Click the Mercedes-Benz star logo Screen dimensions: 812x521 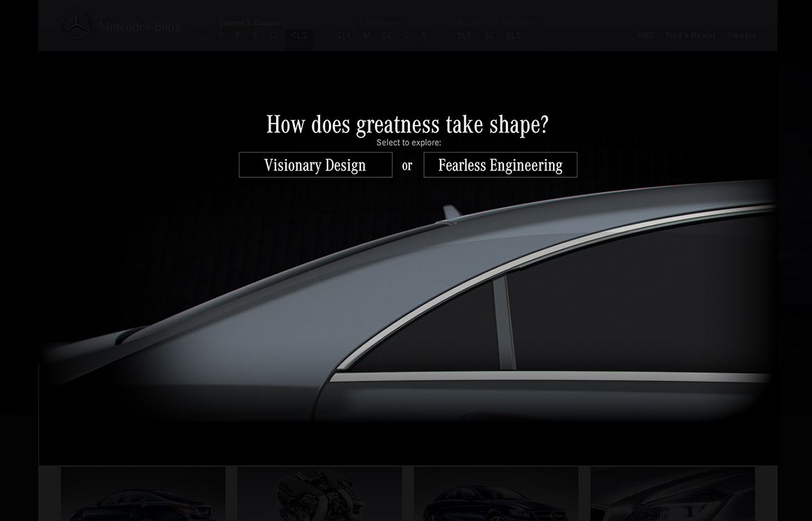tap(76, 26)
